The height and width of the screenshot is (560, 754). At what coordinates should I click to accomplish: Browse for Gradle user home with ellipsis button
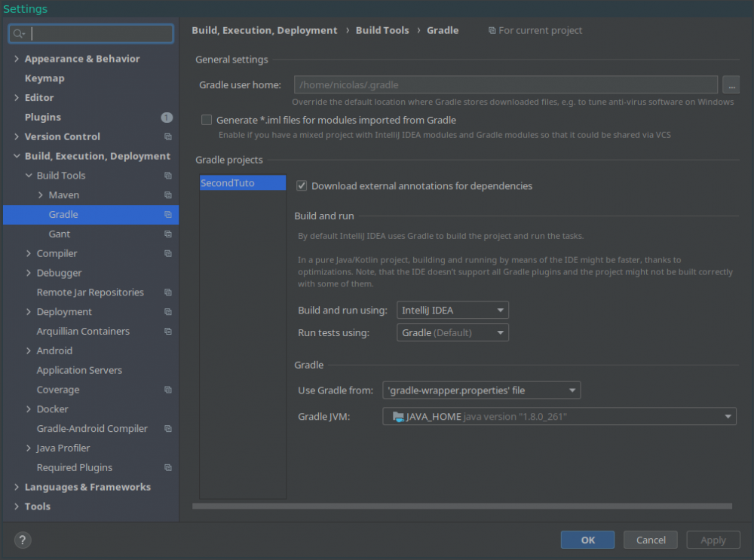pos(731,85)
